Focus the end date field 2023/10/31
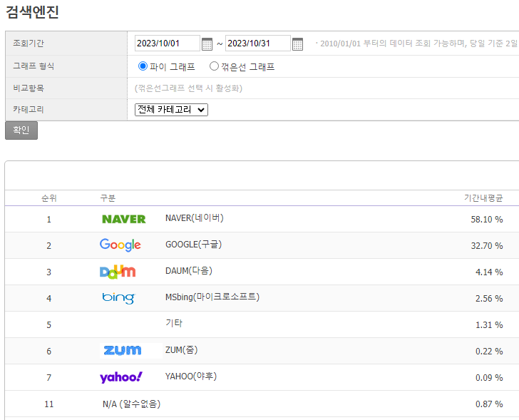The width and height of the screenshot is (519, 420). (x=258, y=43)
